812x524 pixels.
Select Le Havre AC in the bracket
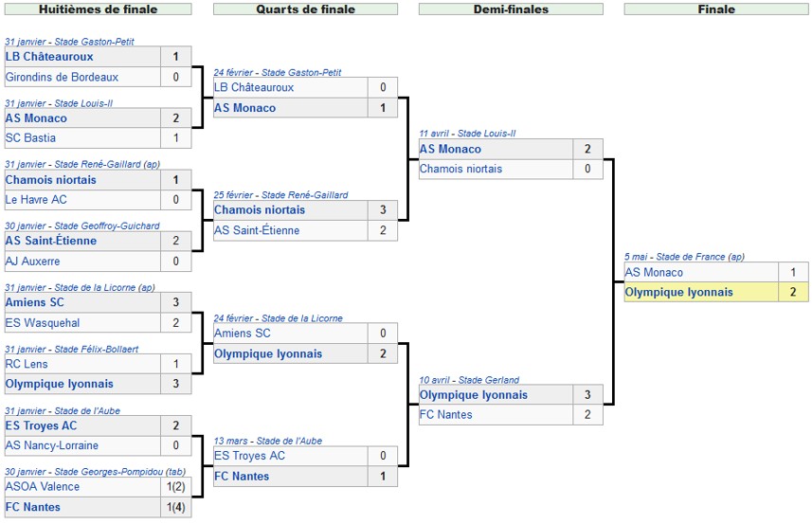38,200
